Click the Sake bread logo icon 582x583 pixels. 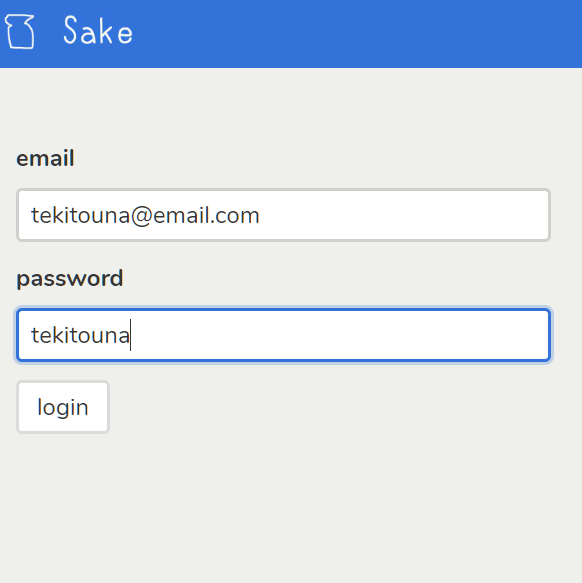[x=20, y=32]
